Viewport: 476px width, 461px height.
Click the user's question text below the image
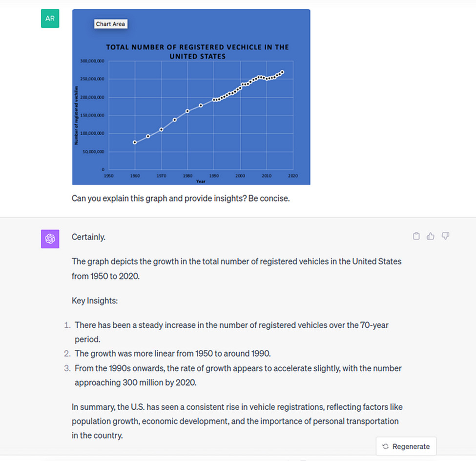coord(181,198)
